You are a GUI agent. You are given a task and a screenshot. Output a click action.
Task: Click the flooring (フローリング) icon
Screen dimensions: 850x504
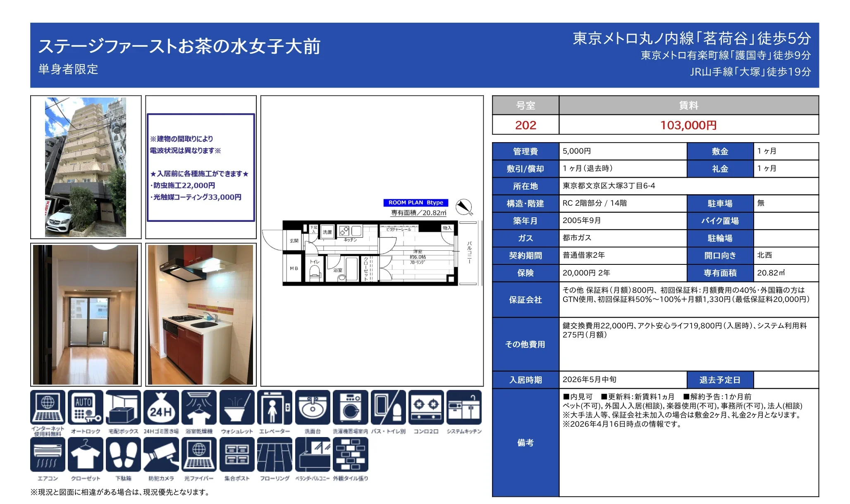tap(275, 454)
